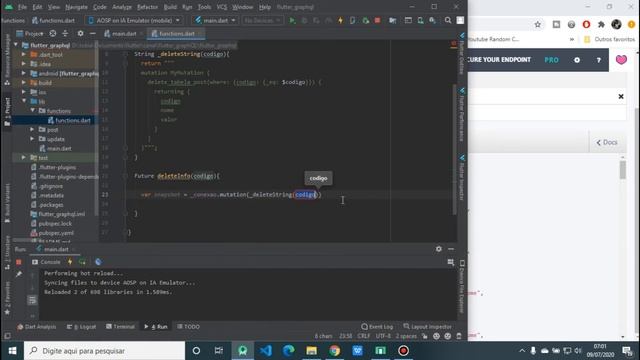This screenshot has width=640, height=360.
Task: Open the Navigate menu
Action: [x=76, y=7]
